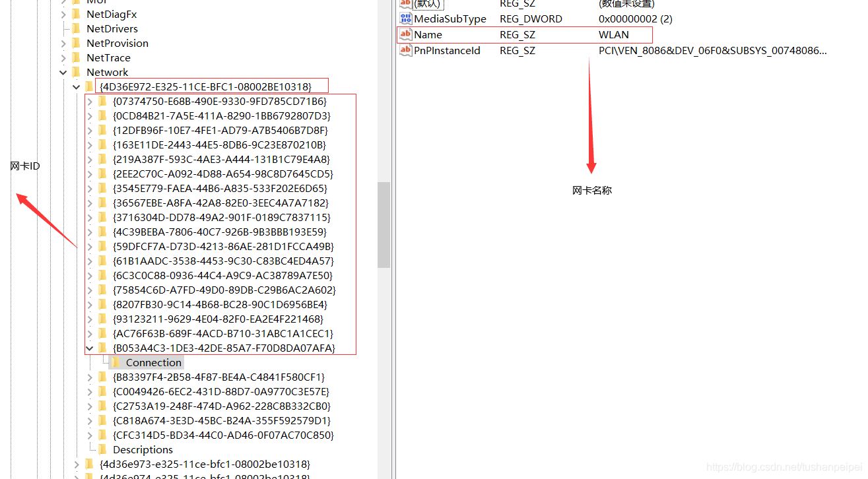Click the PnPInstanceId string value icon

tap(406, 51)
